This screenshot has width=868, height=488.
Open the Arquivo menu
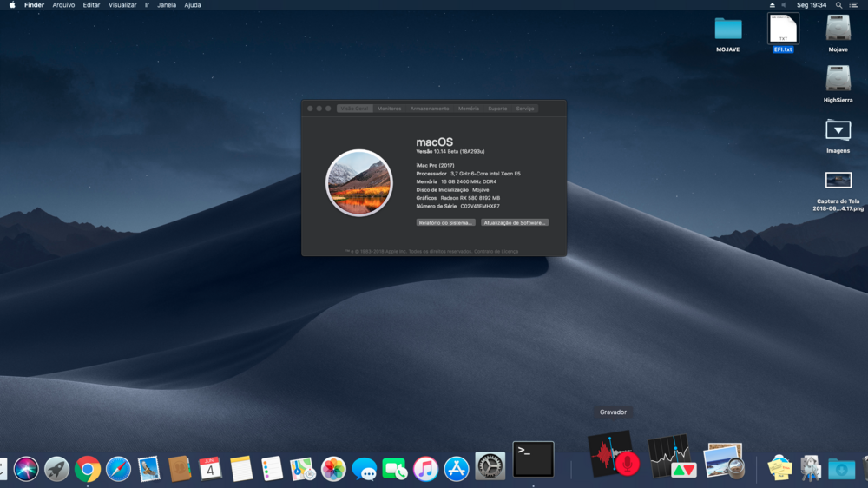click(63, 5)
